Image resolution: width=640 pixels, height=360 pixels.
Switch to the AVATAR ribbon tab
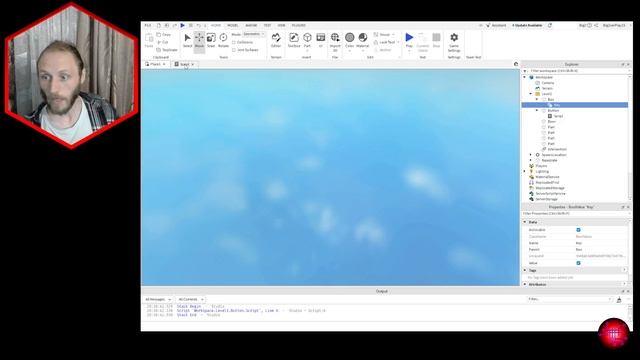[251, 25]
